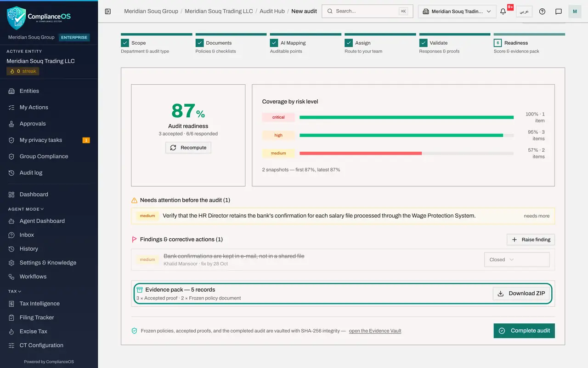Viewport: 588px width, 368px height.
Task: Recompute the audit readiness score
Action: click(188, 148)
